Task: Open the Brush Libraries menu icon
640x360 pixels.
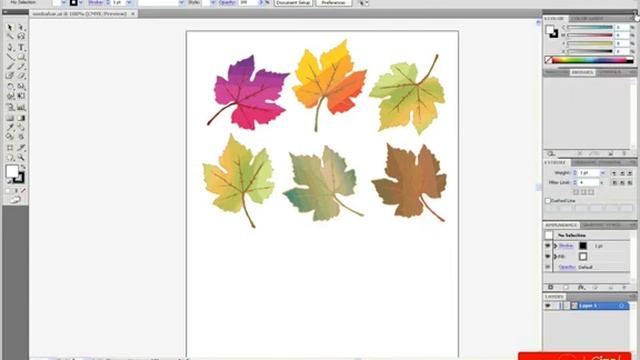Action: point(551,154)
